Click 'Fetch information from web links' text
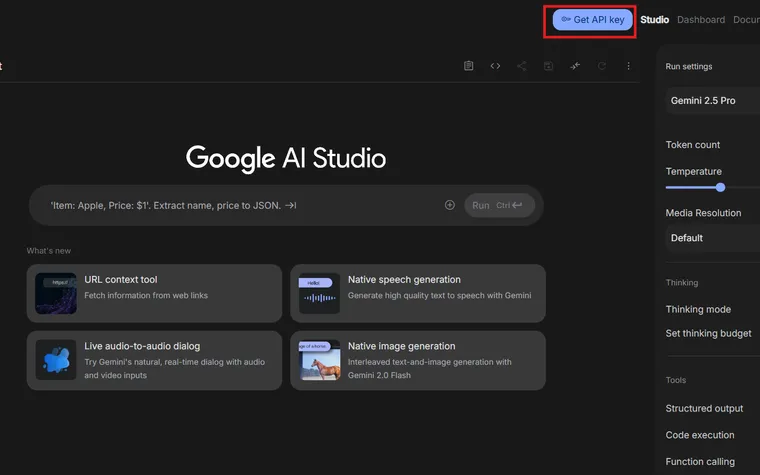760x475 pixels. click(146, 295)
